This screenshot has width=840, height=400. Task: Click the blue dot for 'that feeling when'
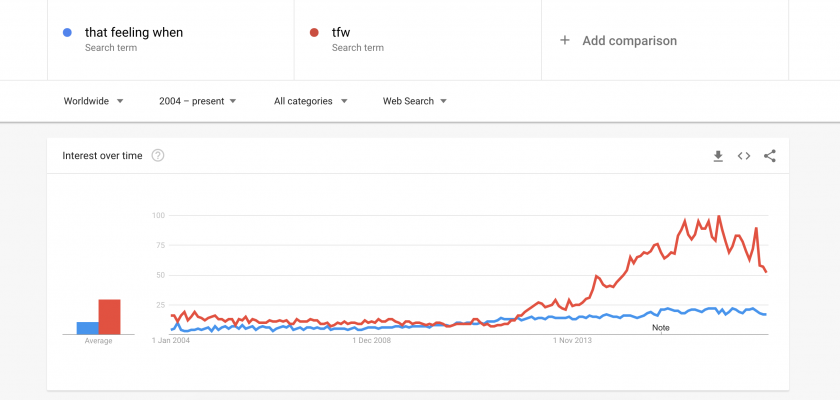pos(67,33)
